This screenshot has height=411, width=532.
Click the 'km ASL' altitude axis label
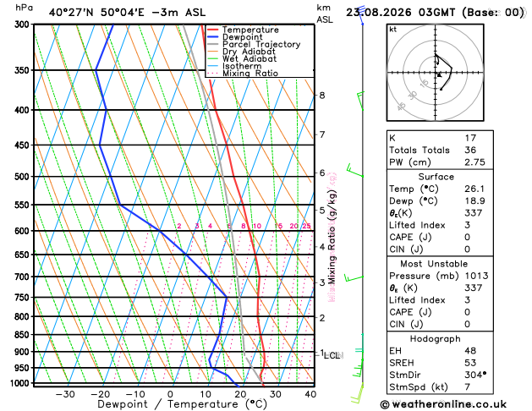coord(325,14)
